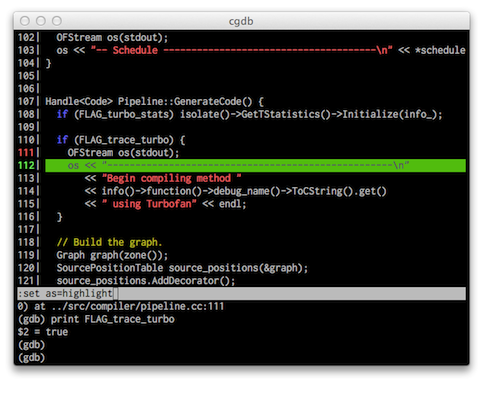480x400 pixels.
Task: Click line number 113
Action: point(26,178)
